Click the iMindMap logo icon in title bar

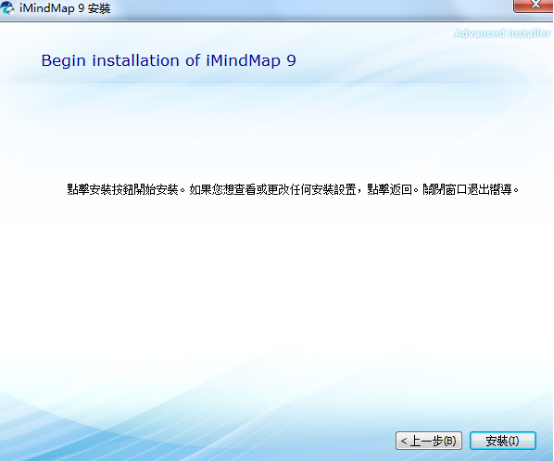pyautogui.click(x=7, y=8)
